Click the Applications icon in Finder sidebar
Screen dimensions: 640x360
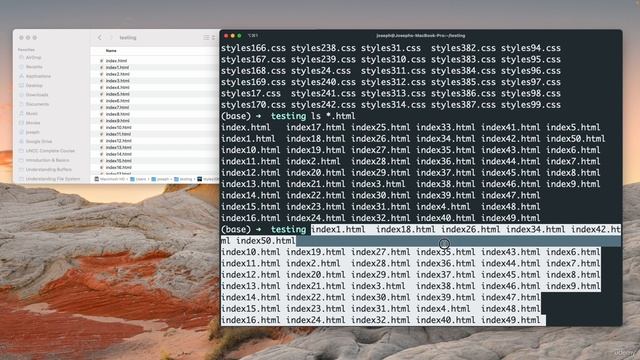point(21,76)
